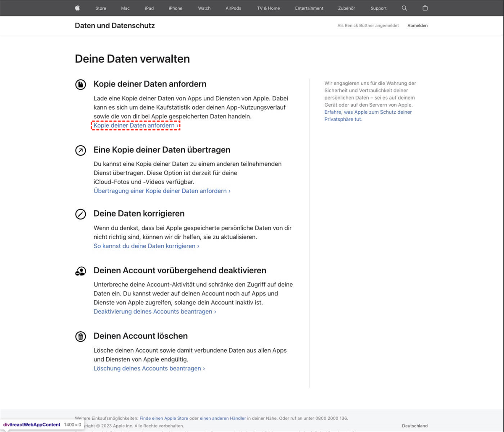This screenshot has height=432, width=504.
Task: Click the pencil icon beside Deine Daten korrigieren
Action: [x=81, y=214]
